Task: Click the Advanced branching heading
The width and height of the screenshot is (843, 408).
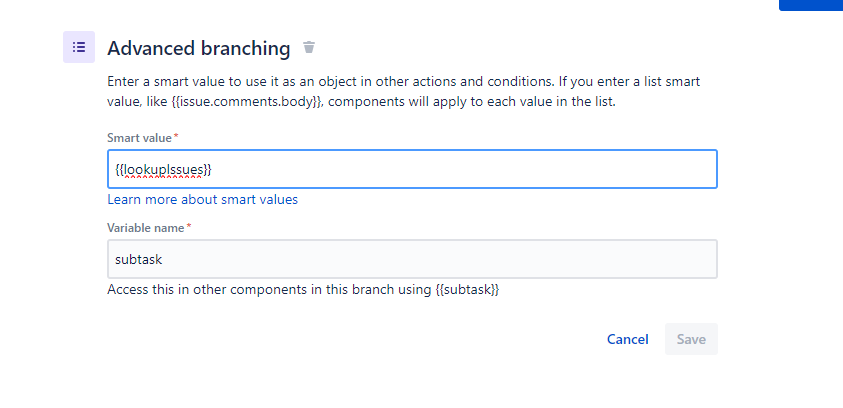Action: click(x=199, y=48)
